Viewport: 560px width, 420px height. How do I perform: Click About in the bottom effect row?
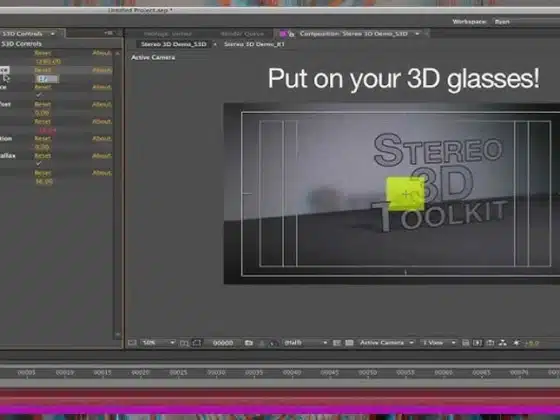click(x=102, y=173)
